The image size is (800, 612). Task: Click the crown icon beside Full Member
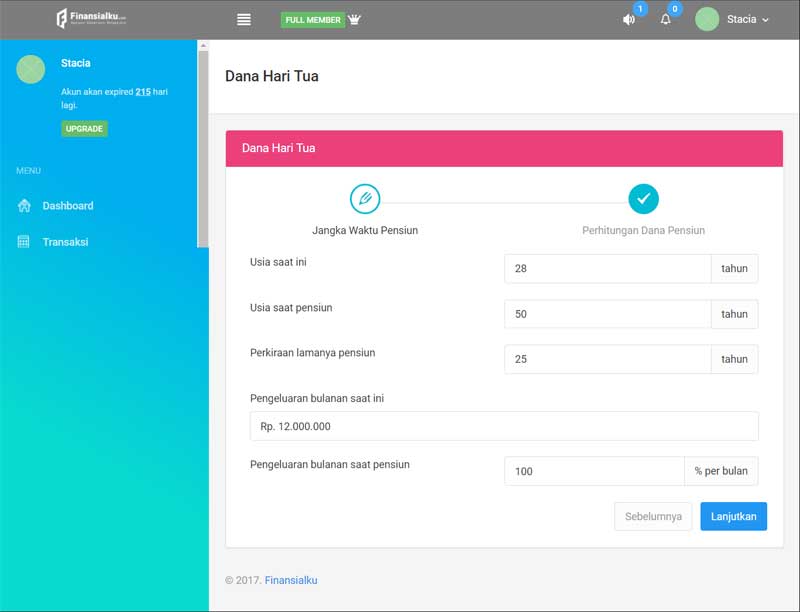pyautogui.click(x=354, y=19)
